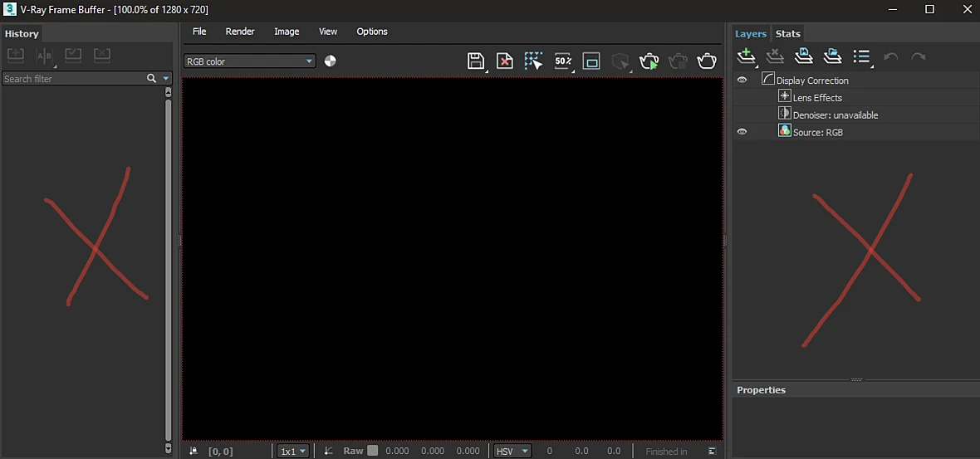This screenshot has width=980, height=459.
Task: Select the Layers tab
Action: [x=751, y=34]
